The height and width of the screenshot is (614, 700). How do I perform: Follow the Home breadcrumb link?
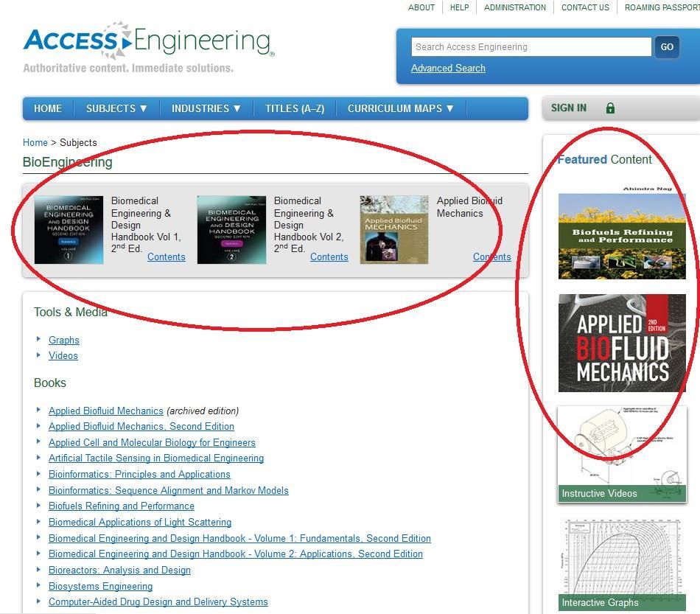35,142
